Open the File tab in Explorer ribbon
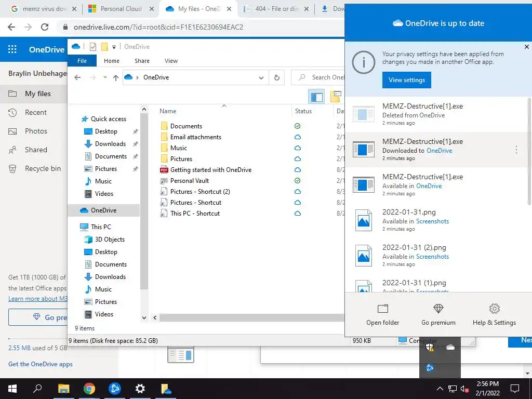 82,61
